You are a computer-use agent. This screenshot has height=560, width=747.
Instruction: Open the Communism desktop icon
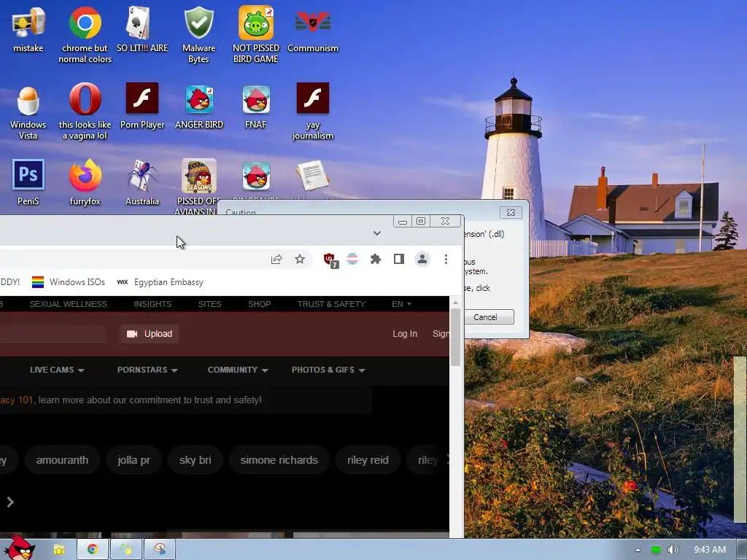click(x=312, y=29)
